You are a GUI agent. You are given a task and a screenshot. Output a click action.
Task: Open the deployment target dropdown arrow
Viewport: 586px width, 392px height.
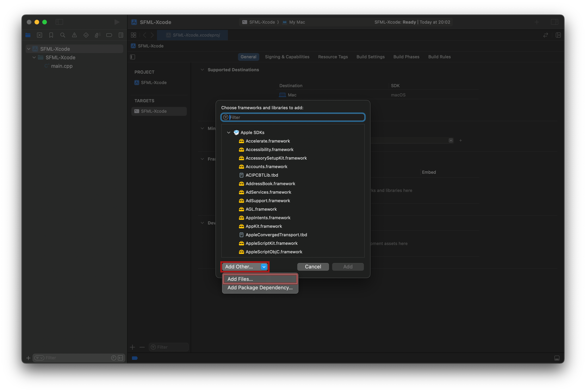451,140
